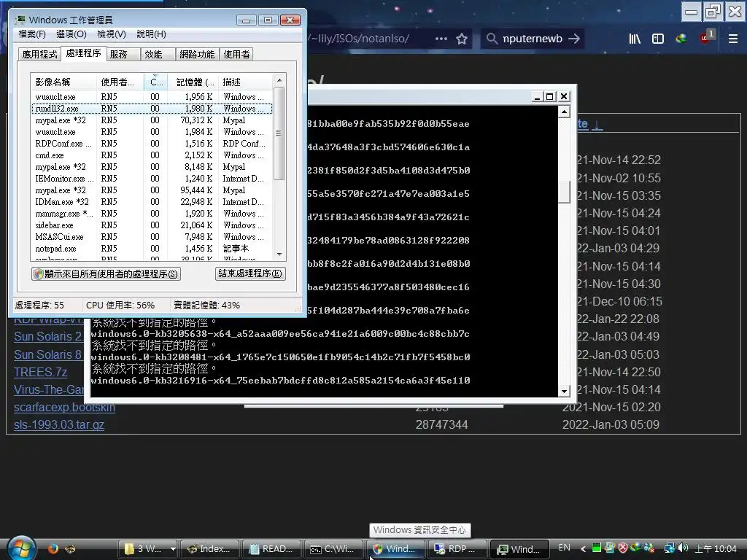The height and width of the screenshot is (560, 747).
Task: Click the green tray monitor icon
Action: (x=596, y=548)
